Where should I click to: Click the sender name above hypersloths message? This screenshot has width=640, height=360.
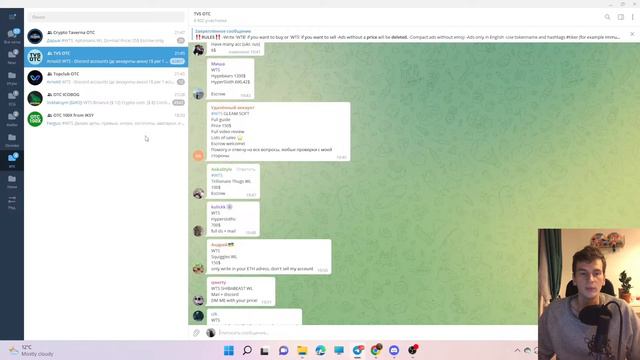coord(218,207)
